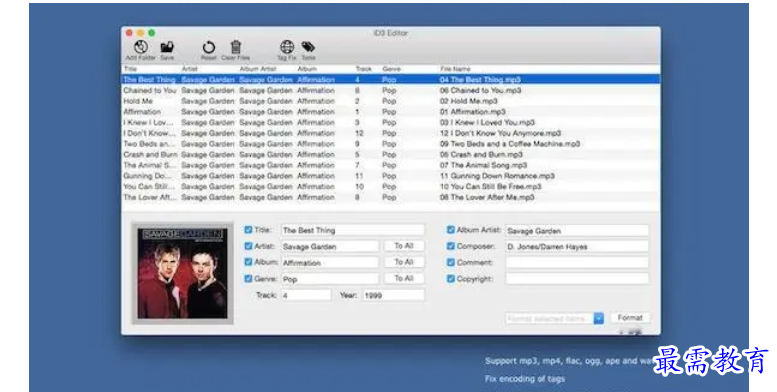Click the Album Artist input field
The width and height of the screenshot is (777, 392).
tap(577, 230)
